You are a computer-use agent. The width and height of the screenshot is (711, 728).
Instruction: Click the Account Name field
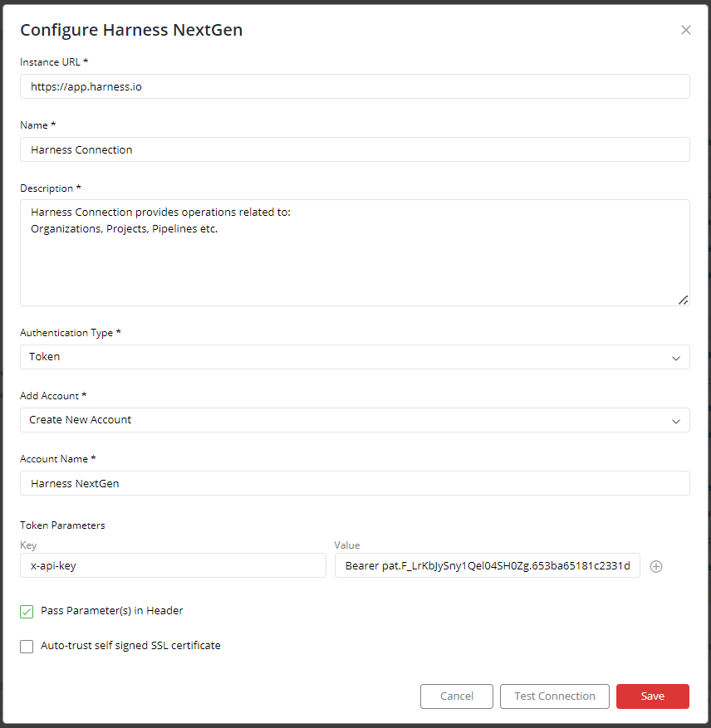[x=355, y=483]
